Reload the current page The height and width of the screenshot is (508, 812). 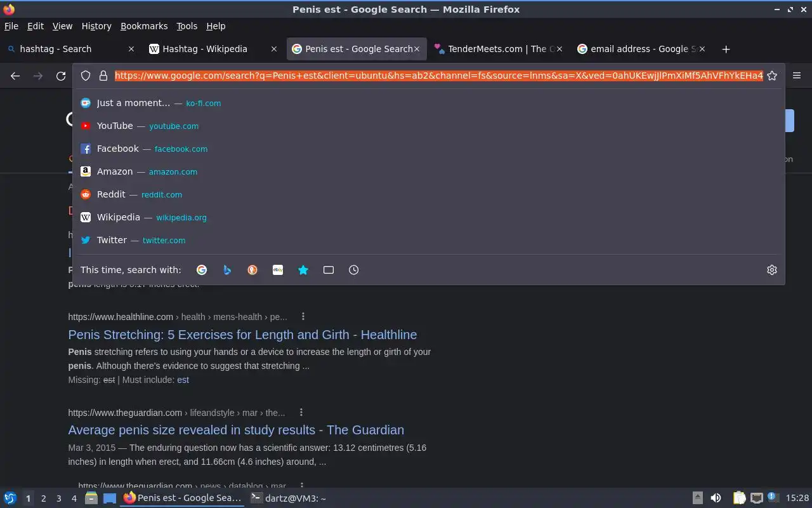(61, 76)
